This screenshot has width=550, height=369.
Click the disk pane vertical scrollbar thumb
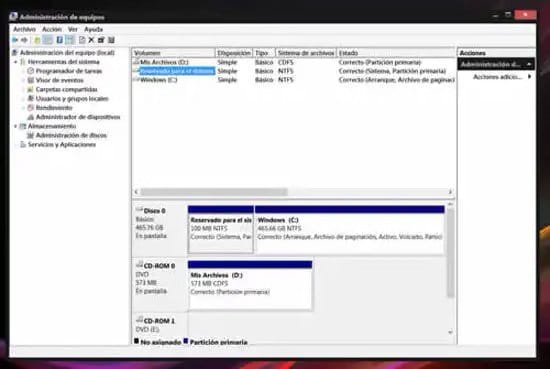click(x=450, y=253)
